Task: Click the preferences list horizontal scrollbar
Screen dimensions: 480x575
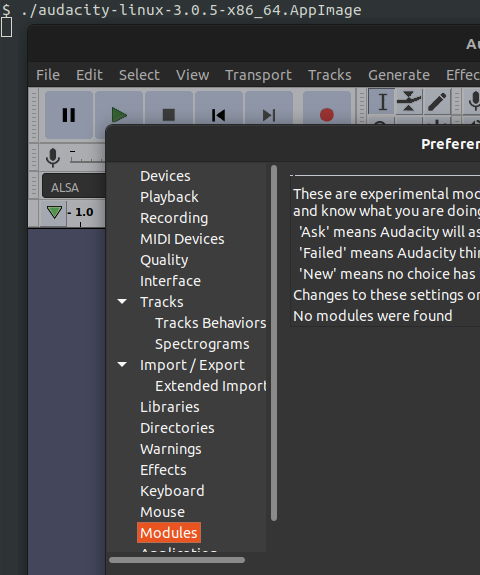Action: click(x=177, y=560)
